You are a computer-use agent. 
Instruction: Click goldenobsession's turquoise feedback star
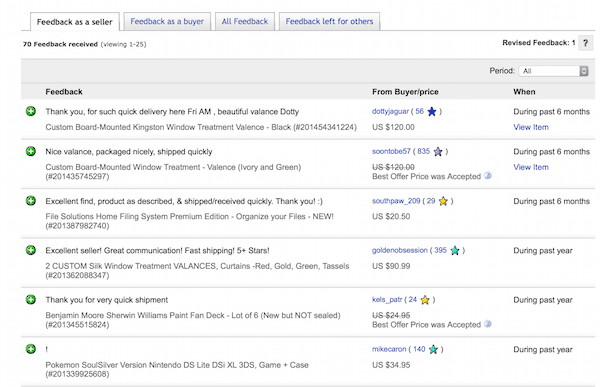(x=455, y=251)
